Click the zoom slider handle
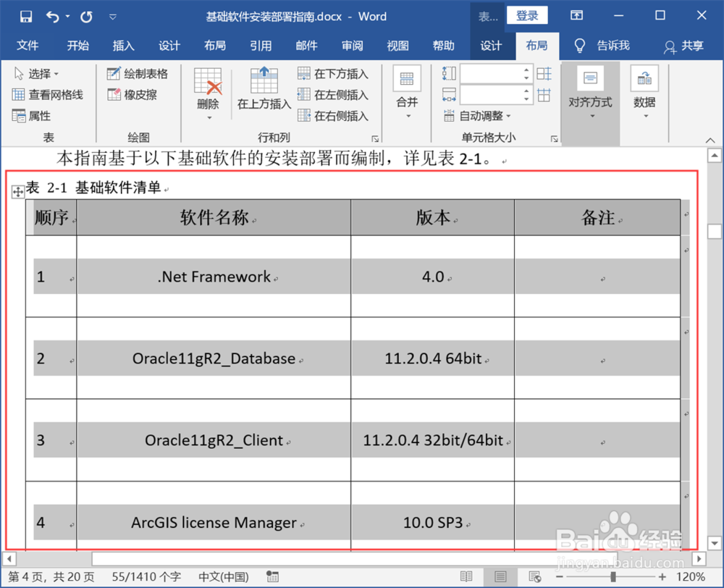Image resolution: width=724 pixels, height=588 pixels. point(613,576)
